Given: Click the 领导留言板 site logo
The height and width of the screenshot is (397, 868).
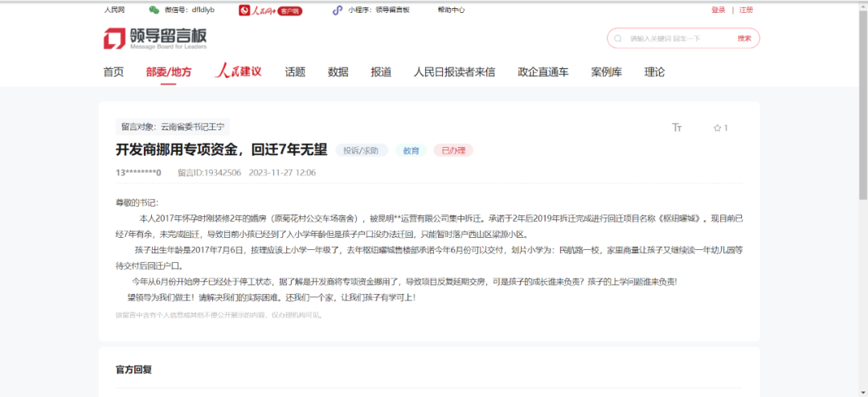Looking at the screenshot, I should (155, 39).
